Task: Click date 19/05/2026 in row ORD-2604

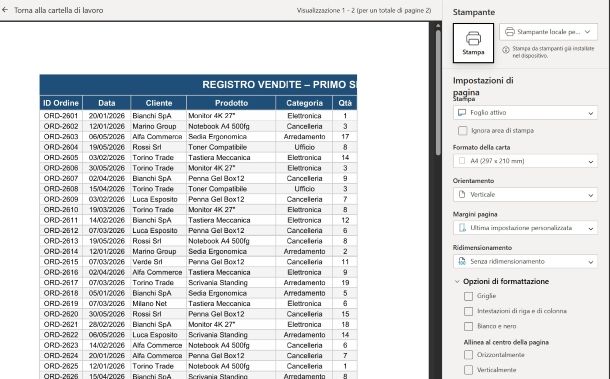Action: coord(107,147)
